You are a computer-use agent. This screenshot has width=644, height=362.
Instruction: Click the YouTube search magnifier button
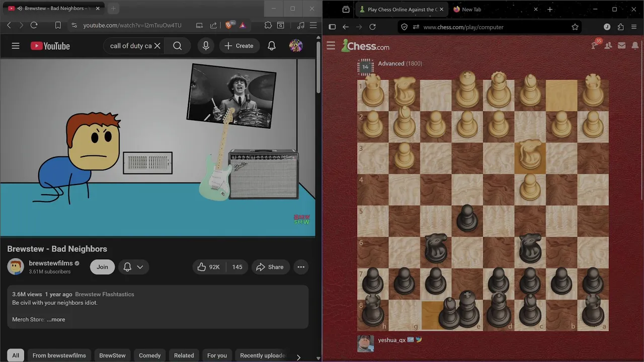pos(178,46)
